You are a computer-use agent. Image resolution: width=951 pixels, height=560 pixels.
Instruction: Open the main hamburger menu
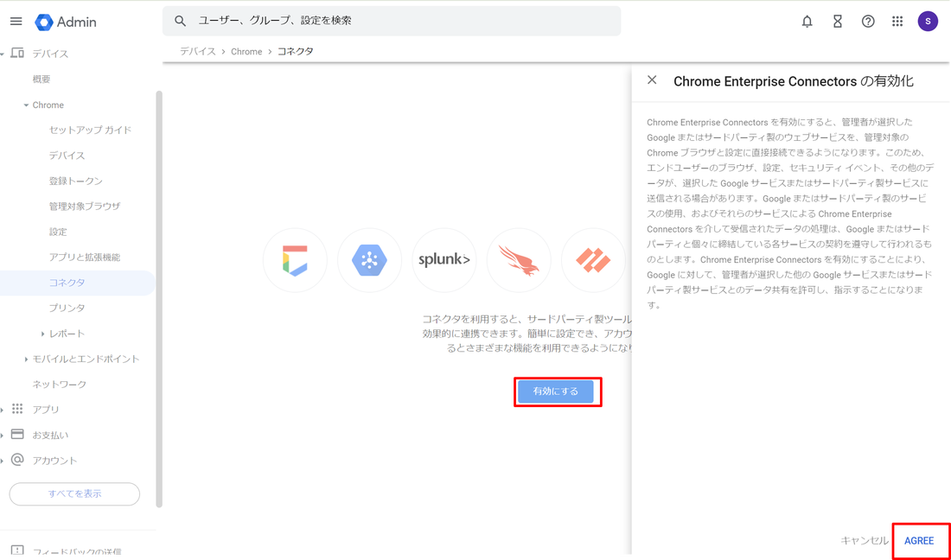[x=16, y=22]
